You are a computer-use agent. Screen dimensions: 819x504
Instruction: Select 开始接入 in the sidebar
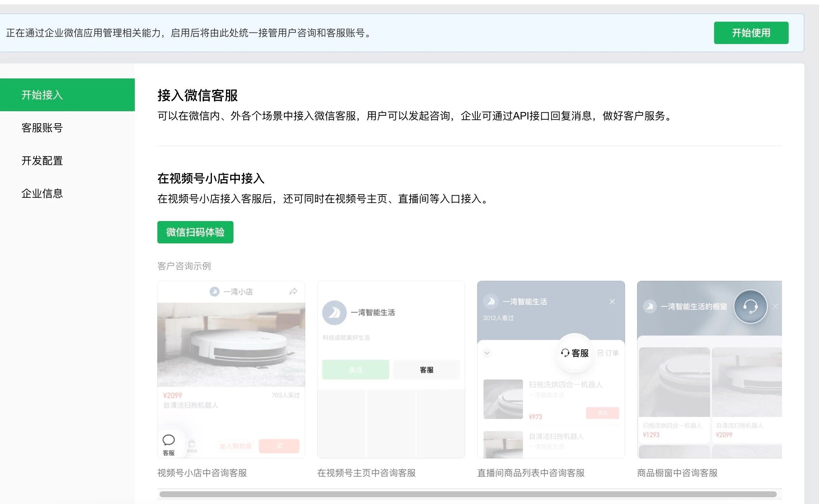(42, 95)
